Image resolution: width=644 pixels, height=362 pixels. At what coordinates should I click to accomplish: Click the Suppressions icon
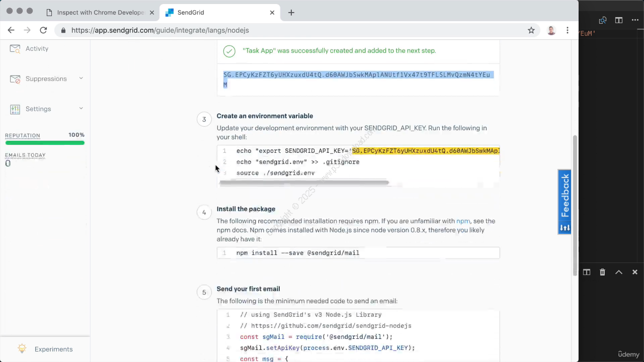point(16,79)
